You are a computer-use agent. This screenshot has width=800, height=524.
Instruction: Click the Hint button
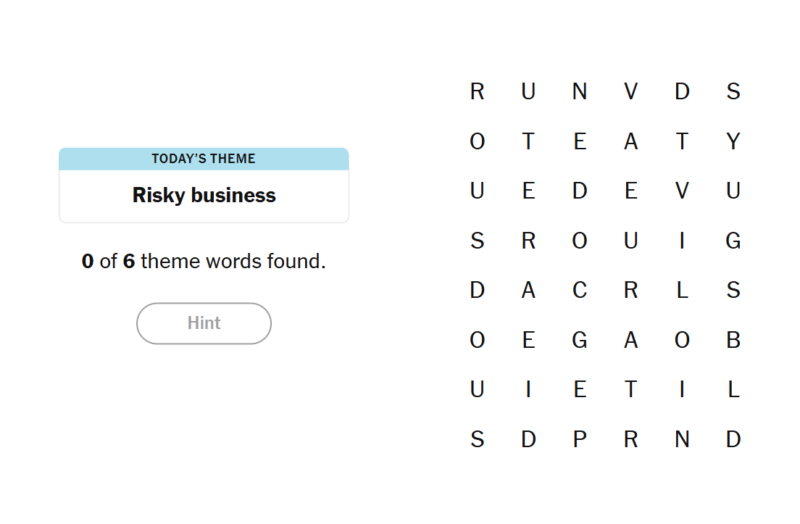coord(204,323)
